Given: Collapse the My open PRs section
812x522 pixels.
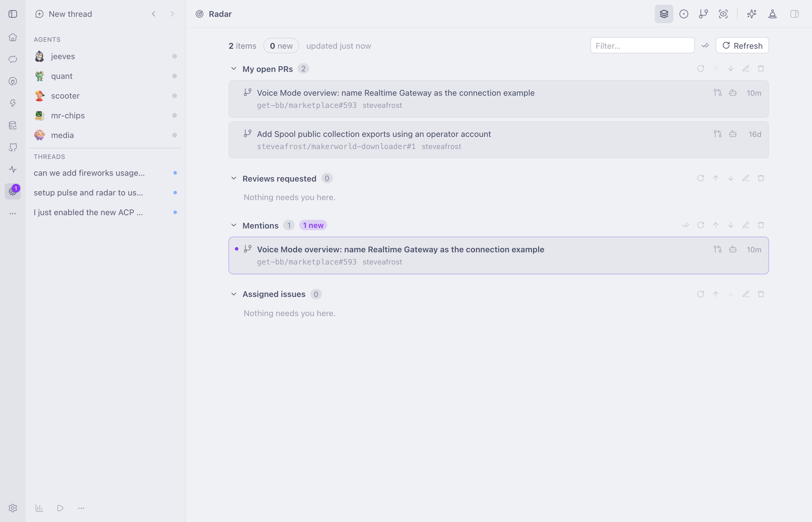Looking at the screenshot, I should coord(233,69).
